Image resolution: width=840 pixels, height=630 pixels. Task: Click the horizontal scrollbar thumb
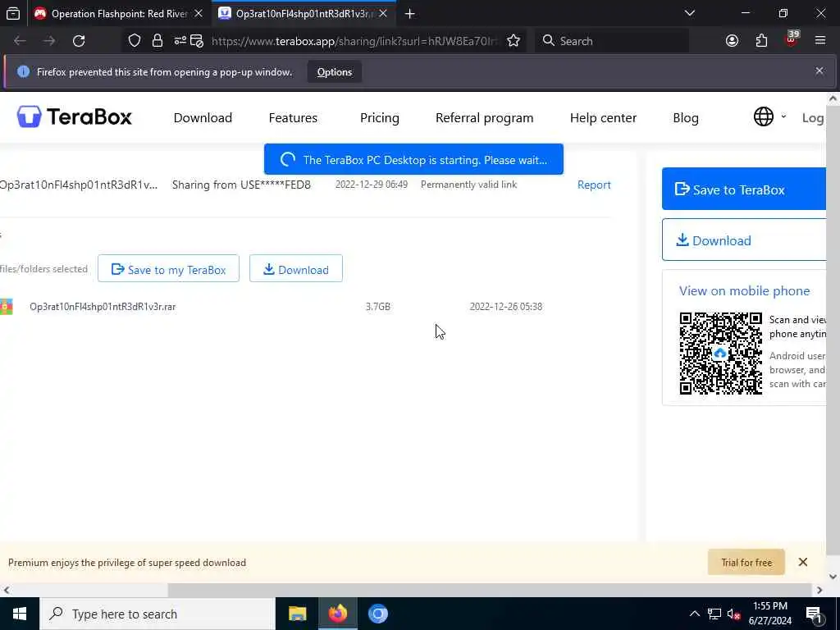[490, 590]
